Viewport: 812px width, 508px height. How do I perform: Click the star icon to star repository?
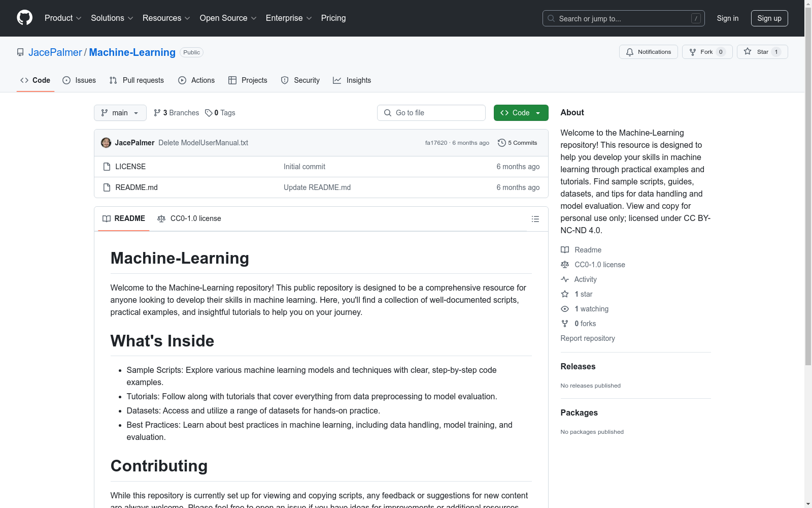[x=748, y=51]
